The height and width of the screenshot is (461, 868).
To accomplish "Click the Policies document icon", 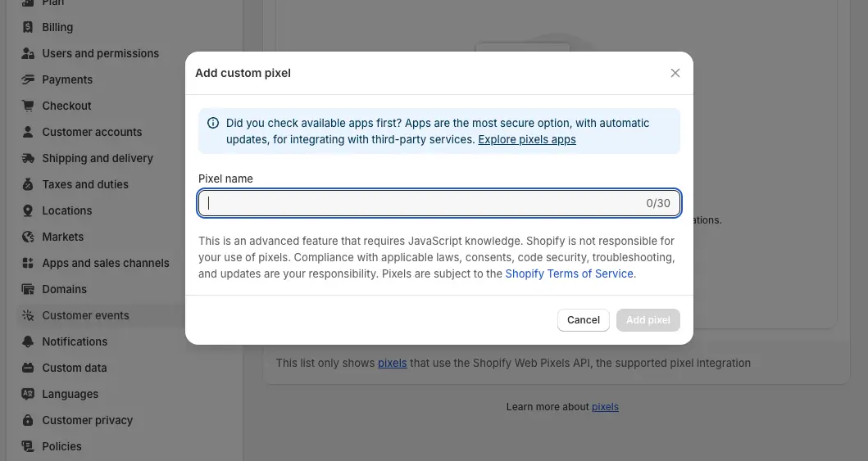I will [28, 446].
